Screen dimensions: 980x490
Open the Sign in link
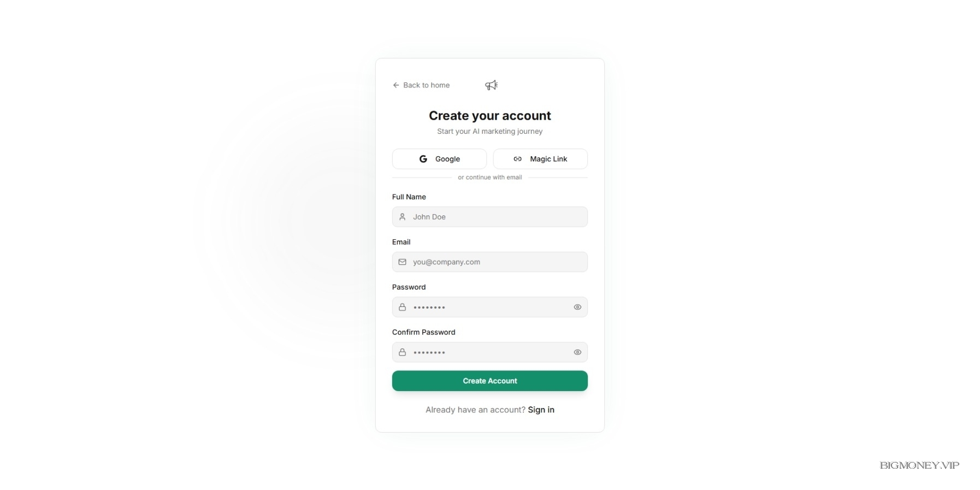pos(541,410)
